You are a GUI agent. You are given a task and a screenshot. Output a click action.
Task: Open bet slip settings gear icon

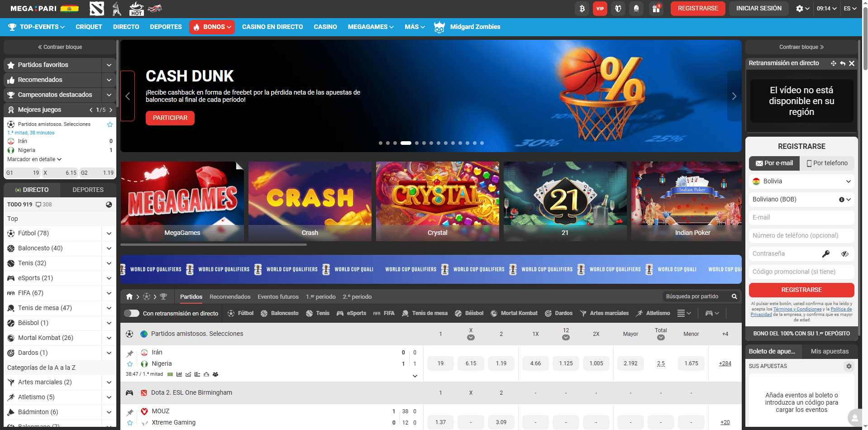(849, 366)
